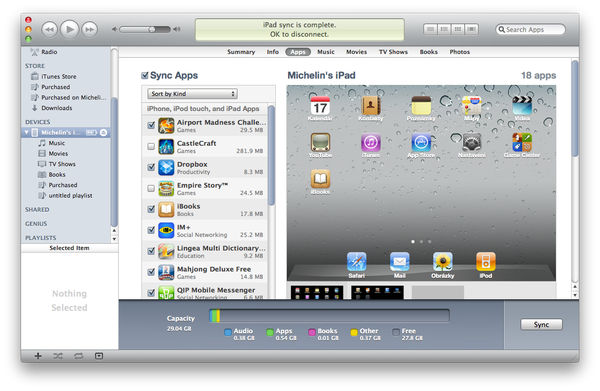Select the Kontakty app icon

pos(370,106)
